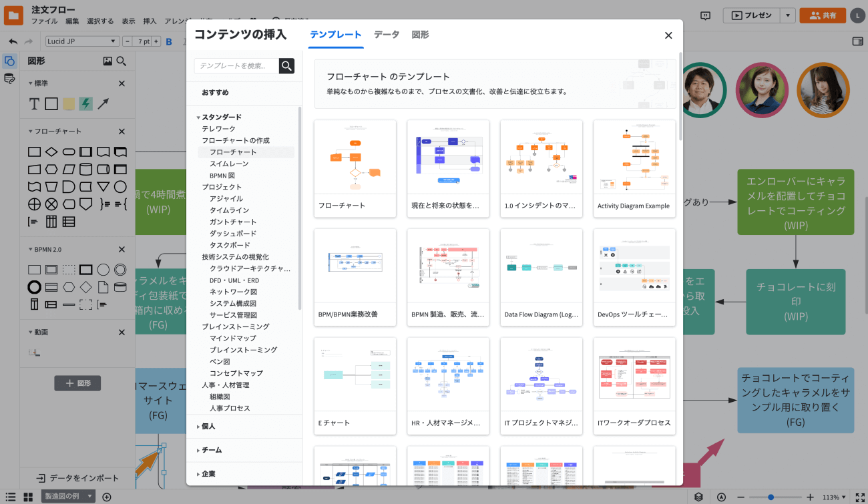Select the Text tool in standard shapes
The image size is (868, 504).
(35, 103)
